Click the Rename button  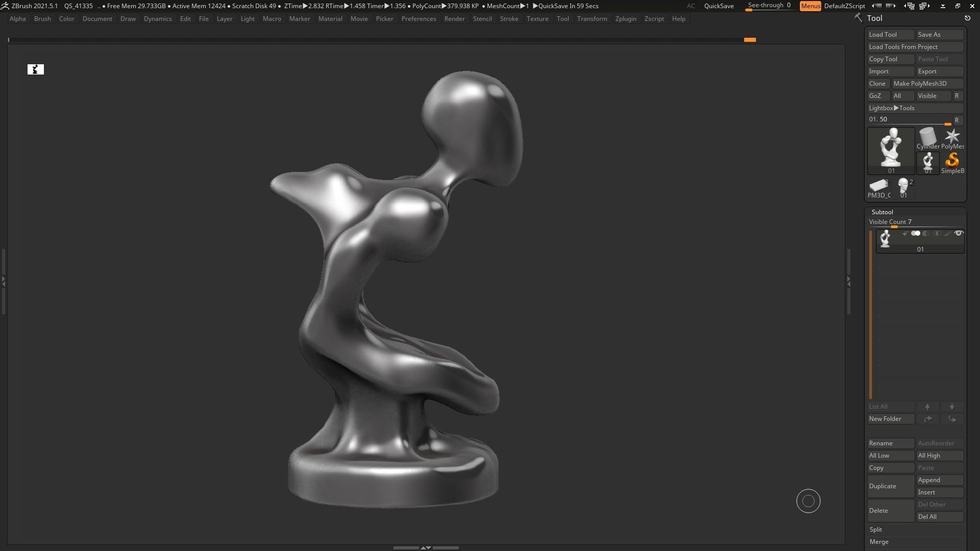(891, 443)
